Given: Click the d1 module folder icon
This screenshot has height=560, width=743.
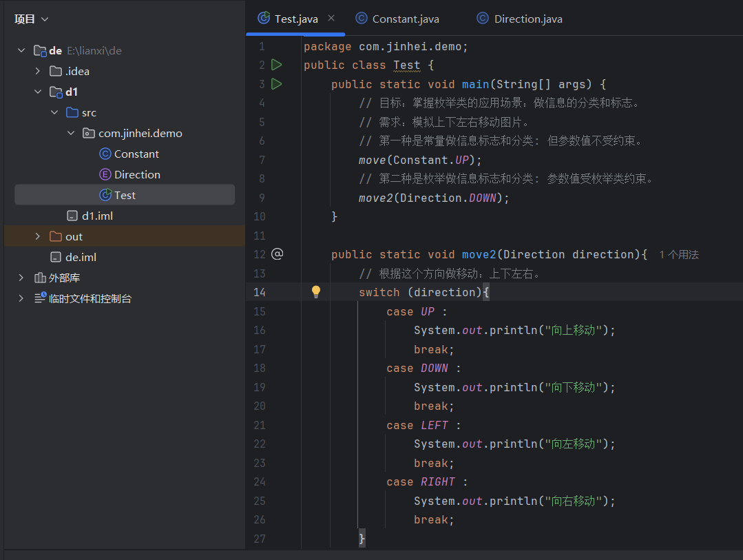Looking at the screenshot, I should [56, 92].
